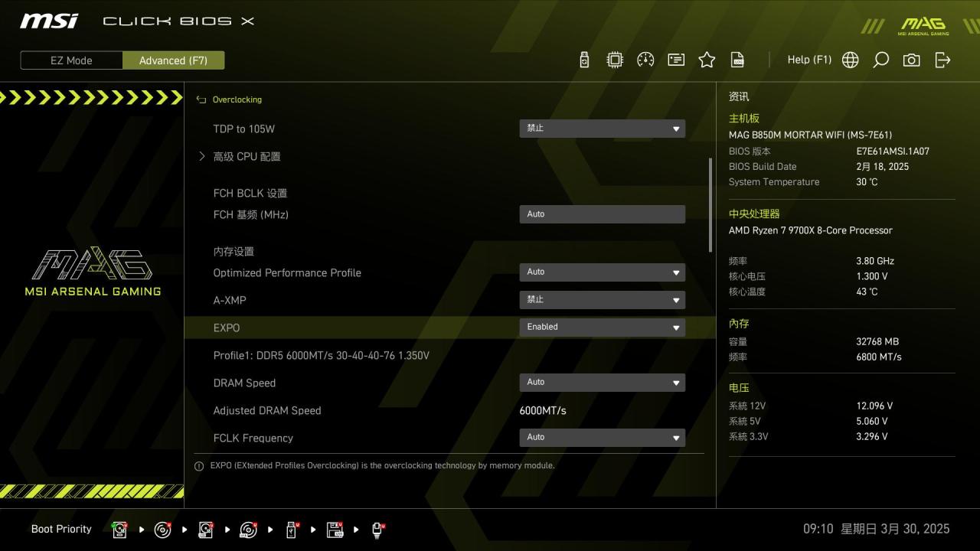Select the USB hard disk boot device
This screenshot has height=551, width=980.
pos(206,530)
